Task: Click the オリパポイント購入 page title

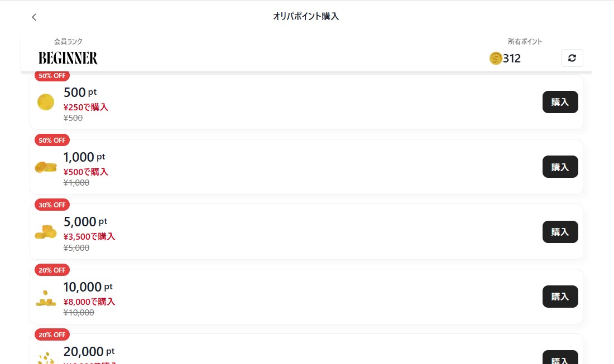Action: [x=306, y=17]
